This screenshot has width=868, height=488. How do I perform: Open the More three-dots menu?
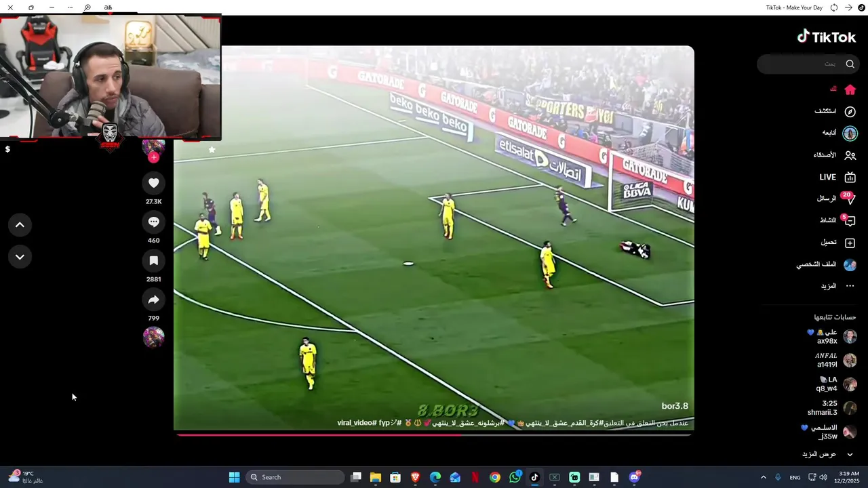pos(850,286)
